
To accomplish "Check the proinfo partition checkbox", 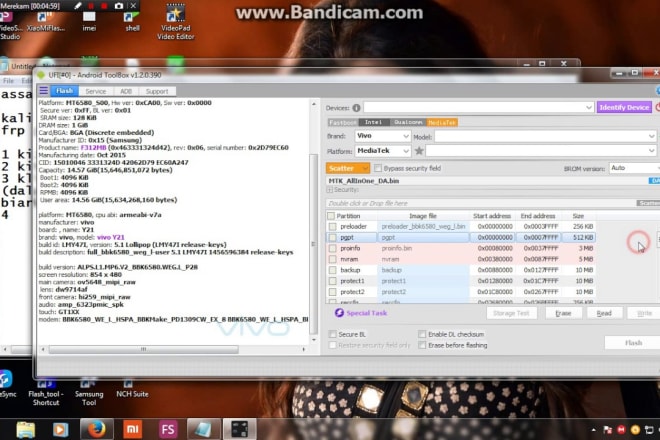I will (x=333, y=248).
